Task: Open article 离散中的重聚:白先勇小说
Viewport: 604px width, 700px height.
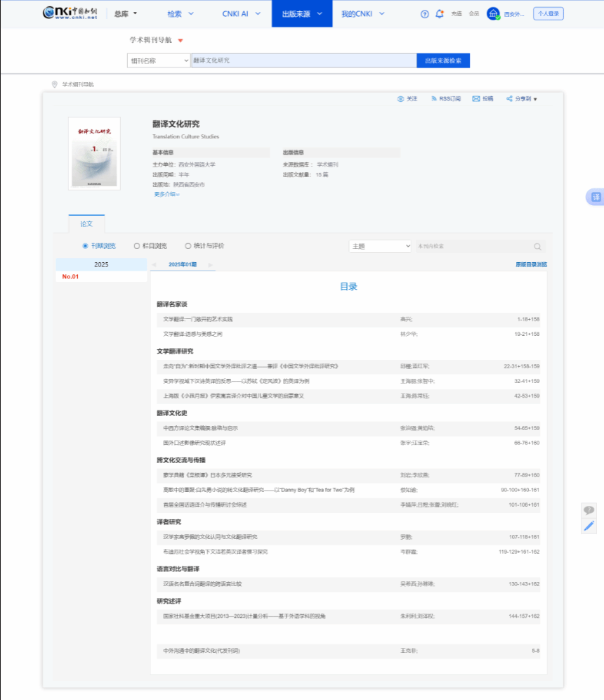Action: (258, 490)
